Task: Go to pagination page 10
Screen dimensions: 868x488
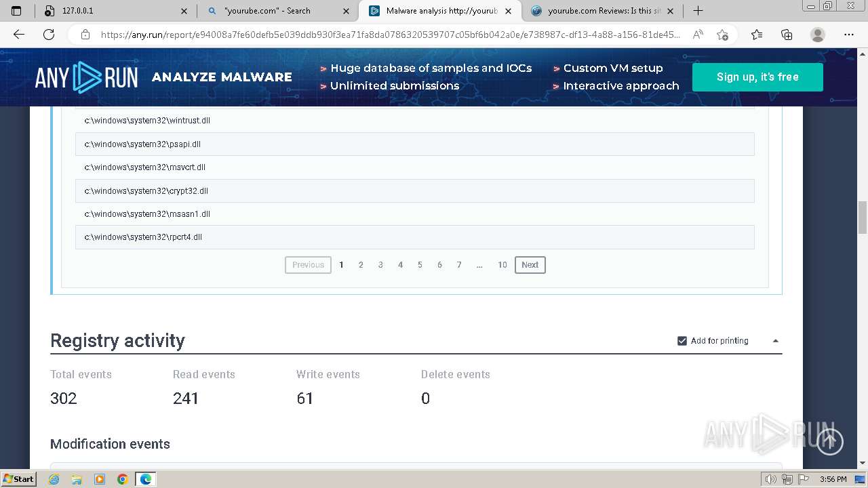Action: (502, 265)
